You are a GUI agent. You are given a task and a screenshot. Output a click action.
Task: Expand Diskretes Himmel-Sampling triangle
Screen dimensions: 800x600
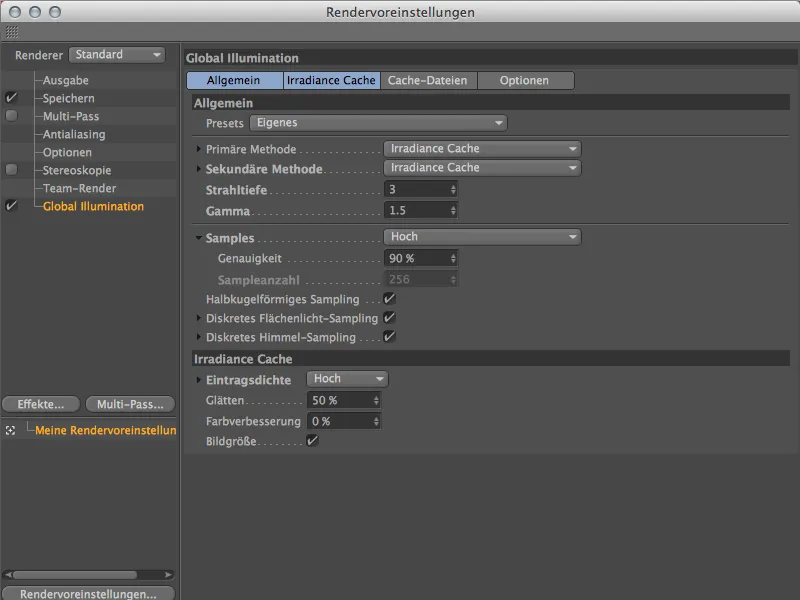tap(198, 337)
